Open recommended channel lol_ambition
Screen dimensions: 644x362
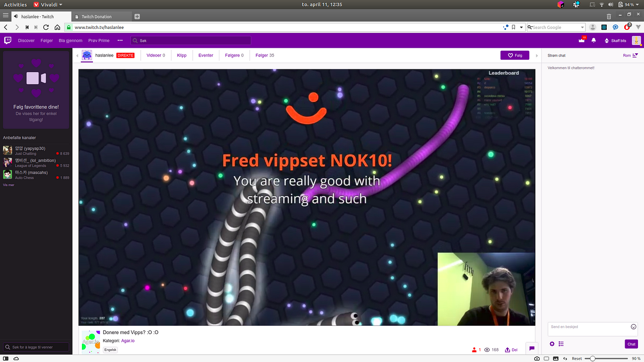point(36,163)
